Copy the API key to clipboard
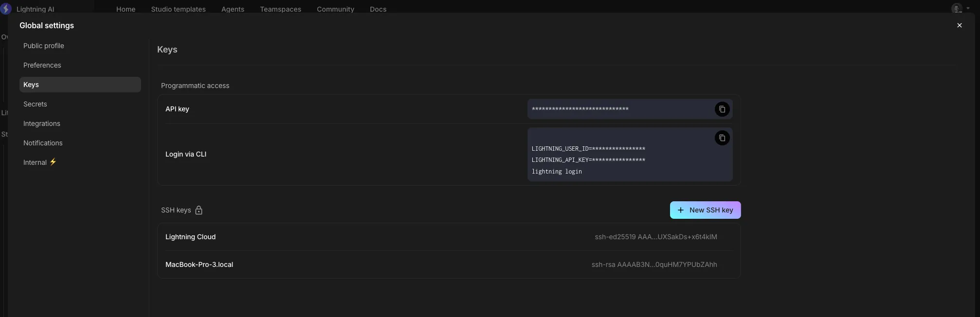 coord(722,109)
